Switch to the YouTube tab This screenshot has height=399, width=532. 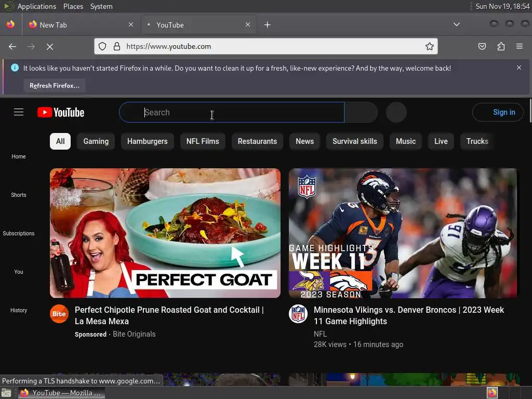point(198,25)
